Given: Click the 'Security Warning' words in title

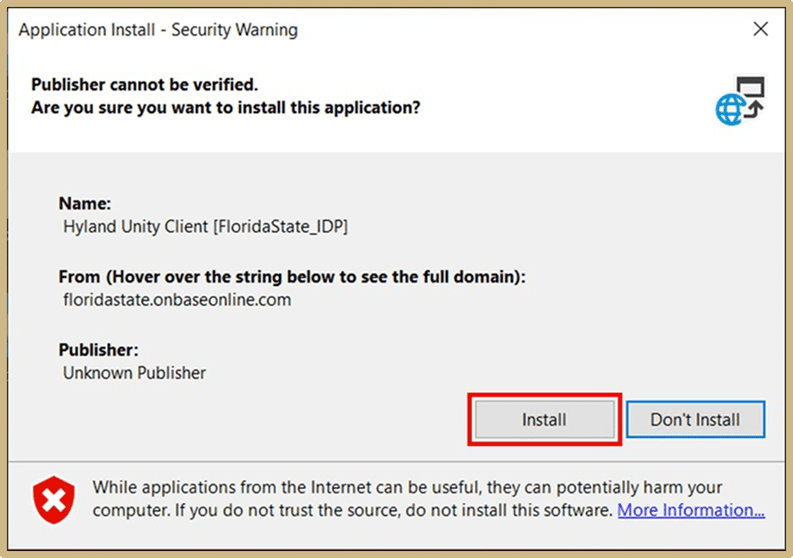Looking at the screenshot, I should tap(234, 30).
